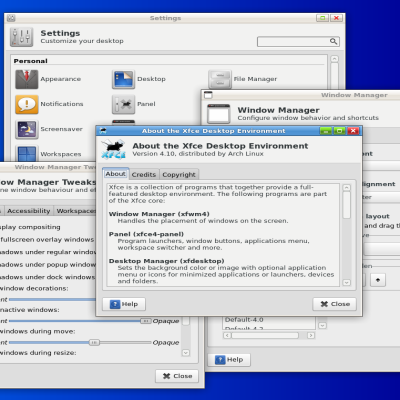The width and height of the screenshot is (400, 400).
Task: Switch to Copyright tab
Action: pos(179,174)
